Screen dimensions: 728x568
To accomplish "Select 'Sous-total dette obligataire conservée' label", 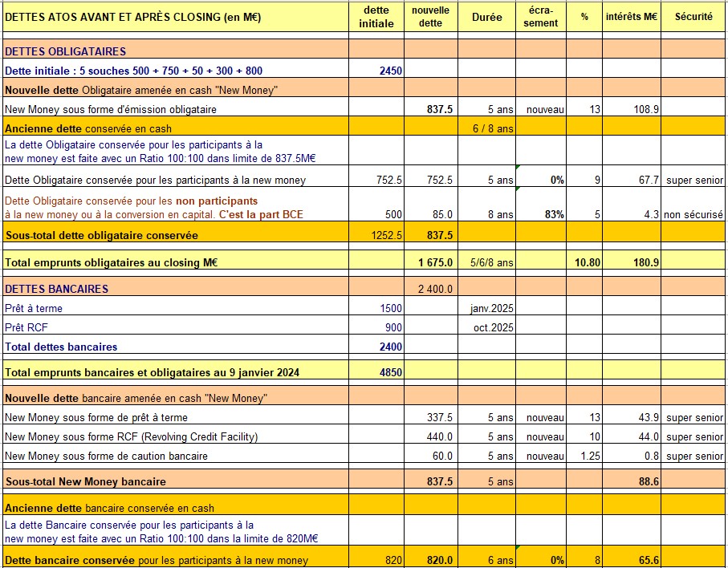I will pos(102,235).
